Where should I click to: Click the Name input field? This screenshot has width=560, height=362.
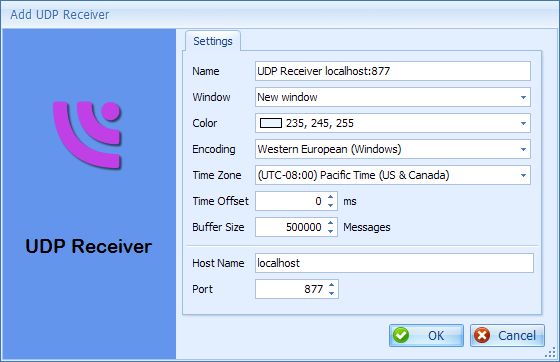pos(393,71)
